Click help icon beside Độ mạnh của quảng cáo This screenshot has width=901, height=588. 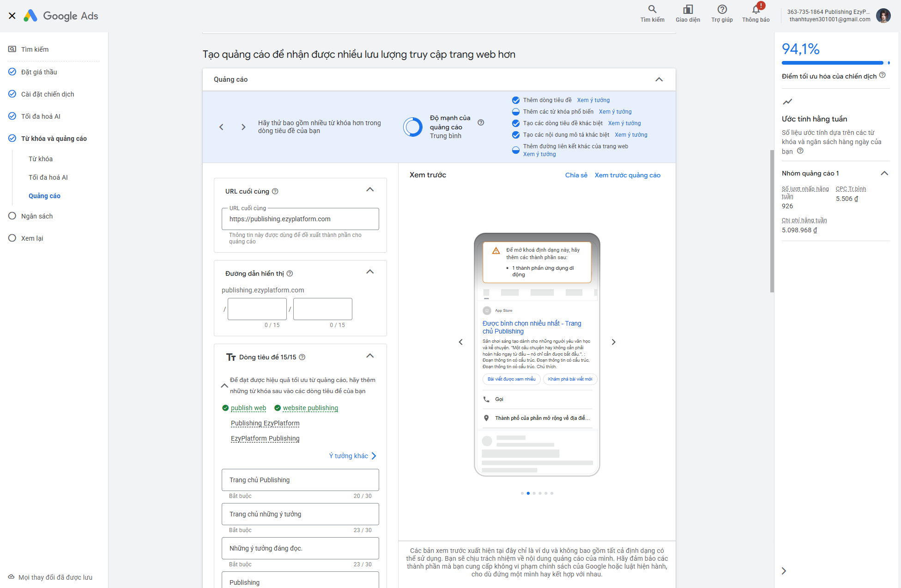coord(481,122)
